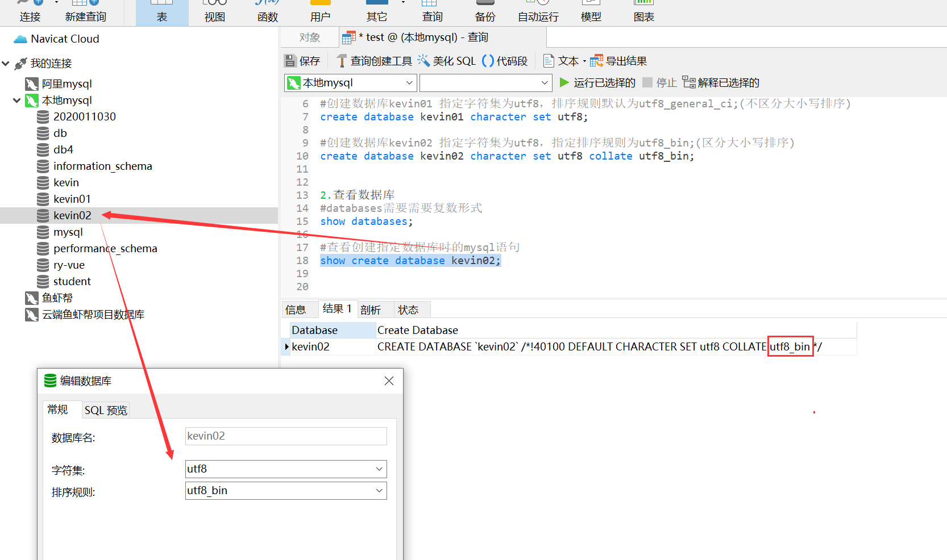This screenshot has height=560, width=947.
Task: Select the 云端鱼虾帮项目数据库 connection
Action: [x=93, y=315]
